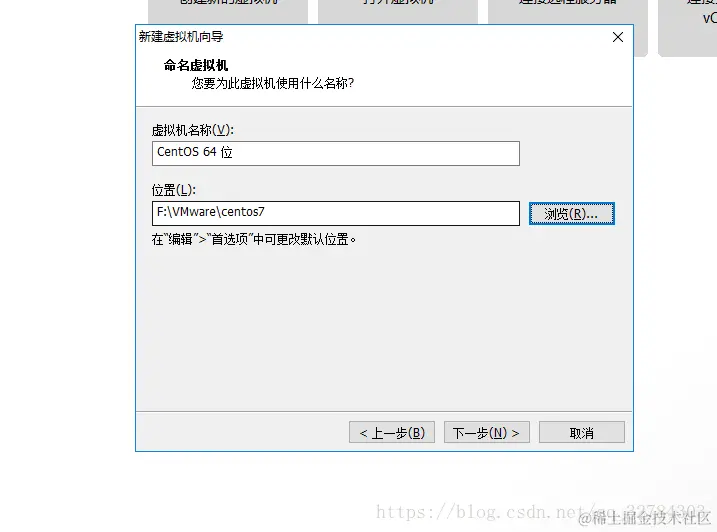Go back with the 上一步(B) button

[392, 432]
